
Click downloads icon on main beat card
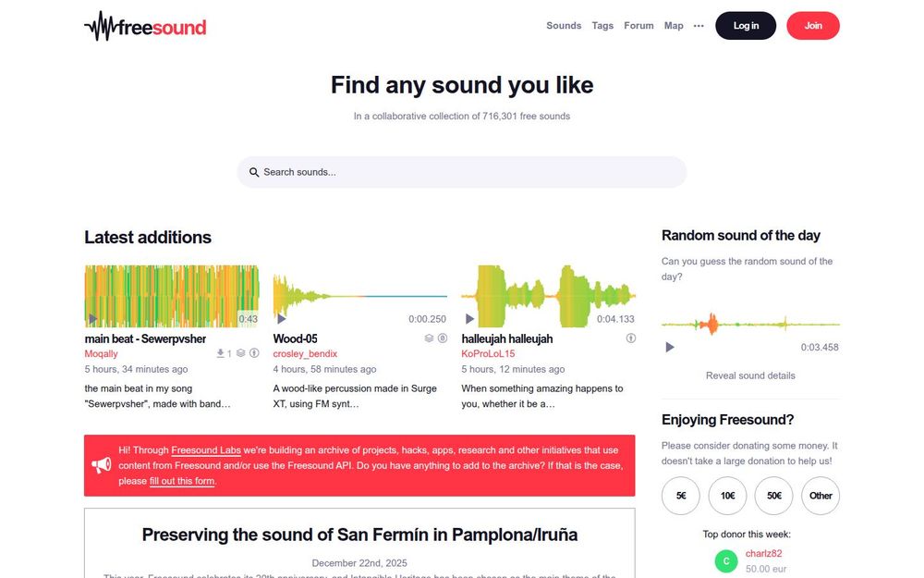click(221, 353)
